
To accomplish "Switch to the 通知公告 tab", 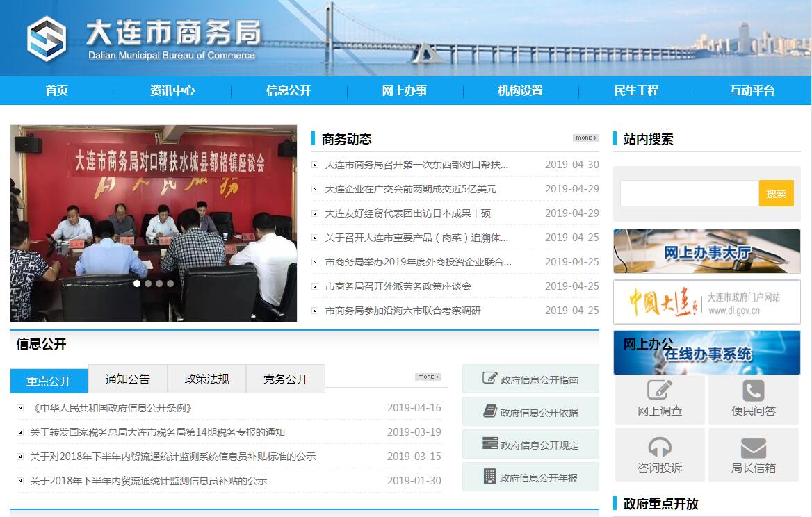I will point(127,379).
